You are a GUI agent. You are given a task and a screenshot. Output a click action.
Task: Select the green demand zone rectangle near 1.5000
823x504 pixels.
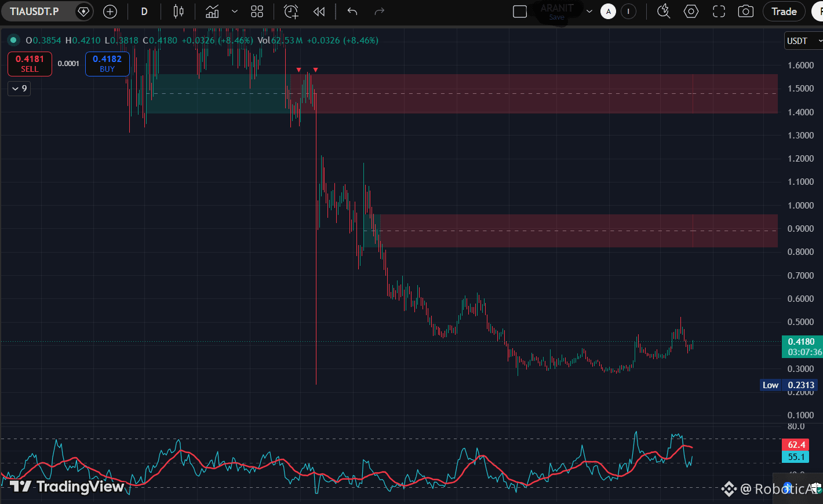(217, 93)
